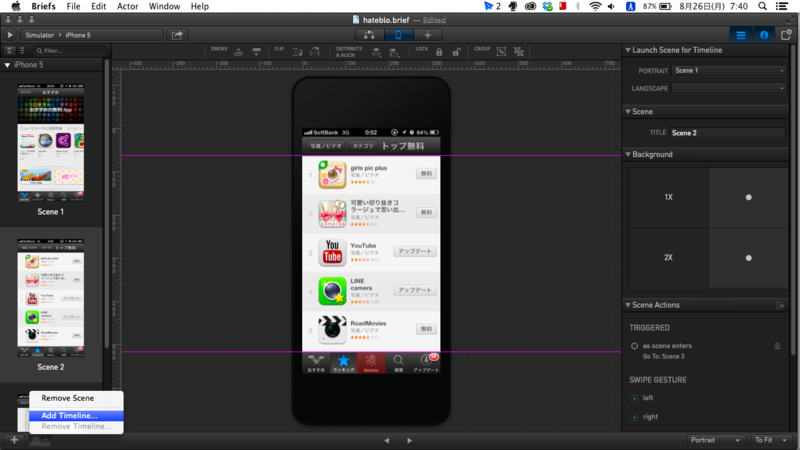
Task: Collapse the Scene section
Action: (x=628, y=111)
